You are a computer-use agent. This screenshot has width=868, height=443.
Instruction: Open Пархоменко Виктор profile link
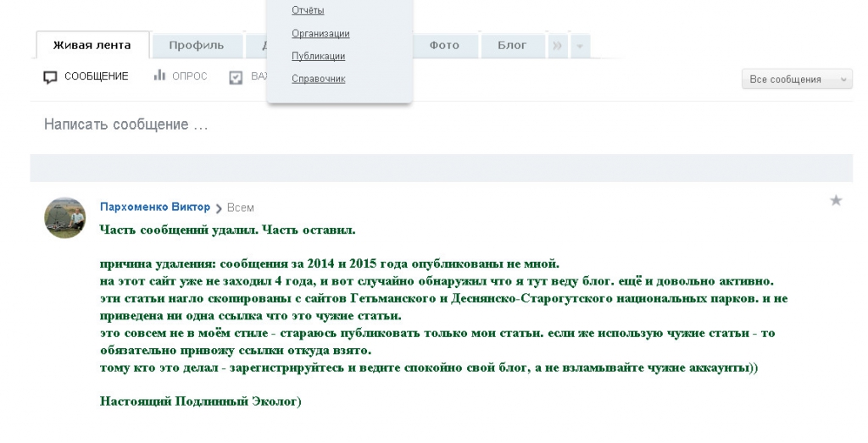pyautogui.click(x=154, y=207)
